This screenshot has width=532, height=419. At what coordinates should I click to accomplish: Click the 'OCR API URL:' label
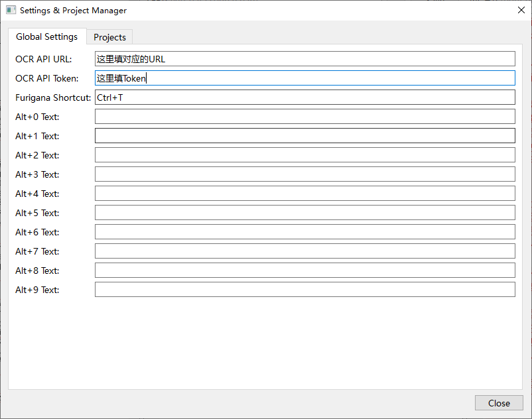43,59
